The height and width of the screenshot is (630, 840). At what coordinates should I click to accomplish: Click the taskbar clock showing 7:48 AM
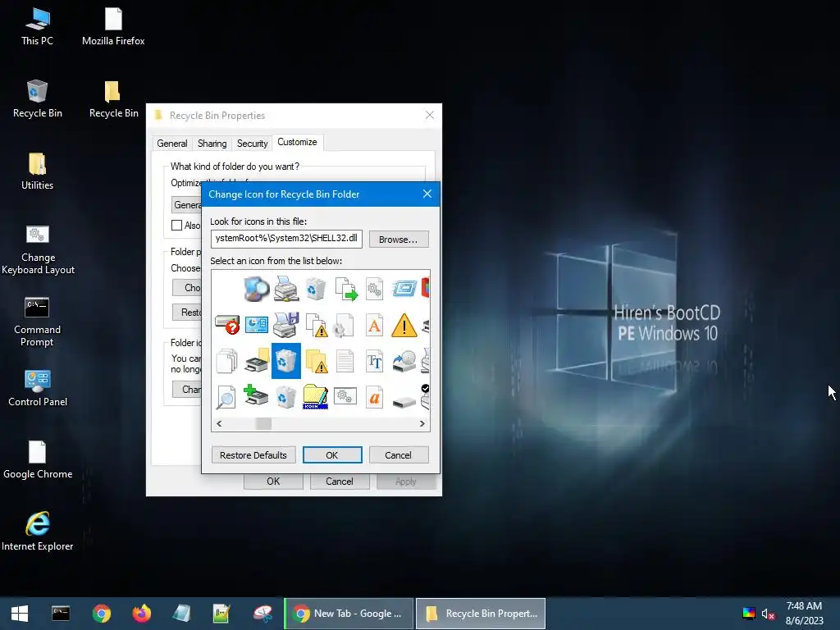pos(804,614)
